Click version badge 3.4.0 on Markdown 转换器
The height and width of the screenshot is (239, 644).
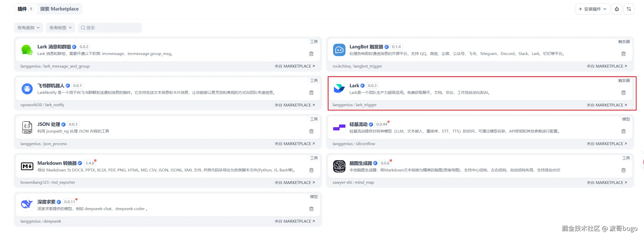90,163
